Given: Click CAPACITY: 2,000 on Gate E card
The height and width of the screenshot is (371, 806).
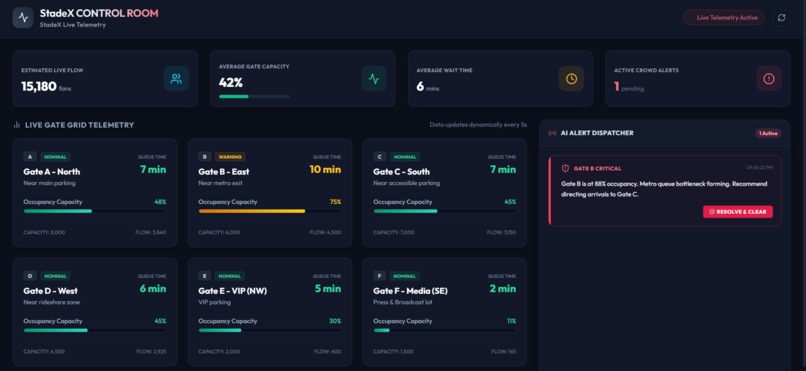Looking at the screenshot, I should [x=219, y=351].
